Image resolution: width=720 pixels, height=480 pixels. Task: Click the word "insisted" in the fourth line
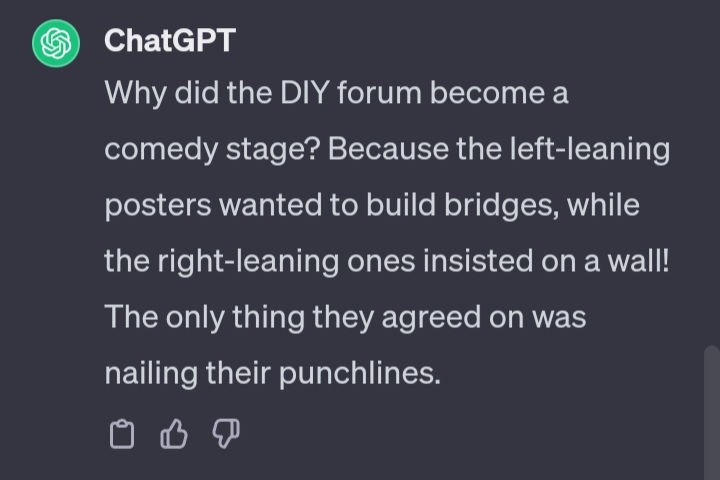click(x=466, y=261)
